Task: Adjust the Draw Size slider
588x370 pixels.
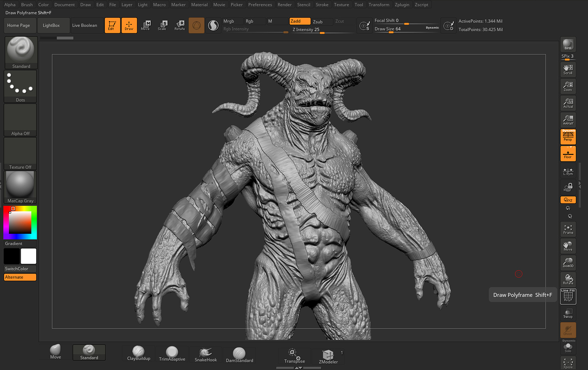Action: pos(406,29)
